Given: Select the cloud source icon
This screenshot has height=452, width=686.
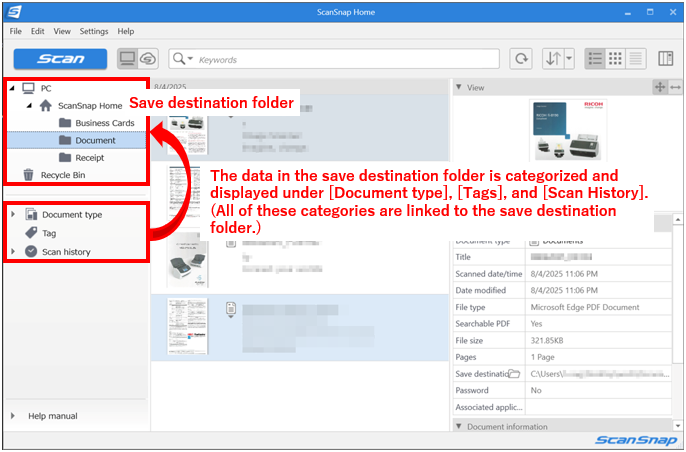Looking at the screenshot, I should coord(148,59).
